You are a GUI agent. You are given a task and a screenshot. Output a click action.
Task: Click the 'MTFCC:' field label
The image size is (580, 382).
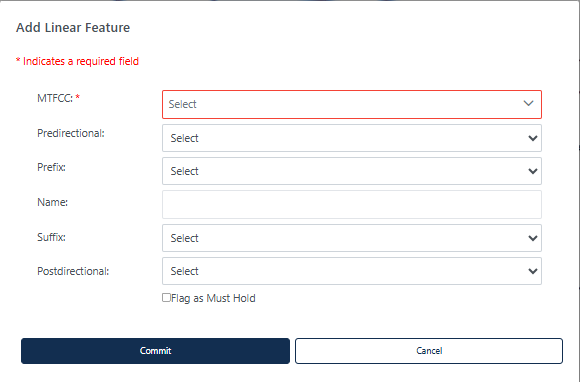point(55,98)
